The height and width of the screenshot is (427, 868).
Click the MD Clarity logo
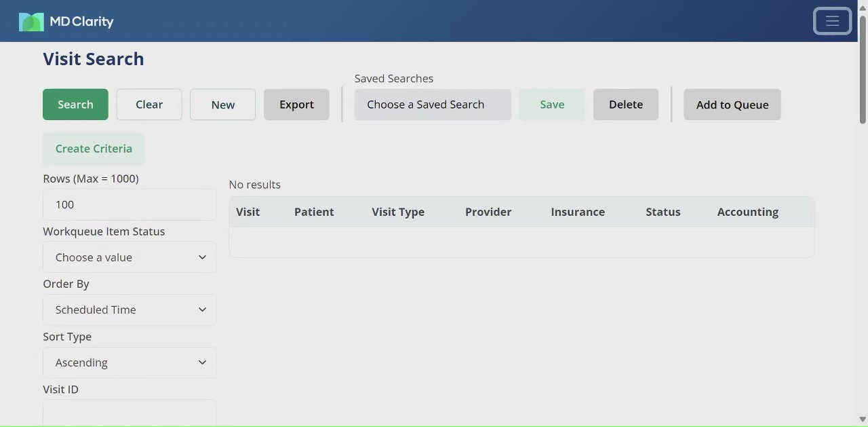click(x=66, y=22)
